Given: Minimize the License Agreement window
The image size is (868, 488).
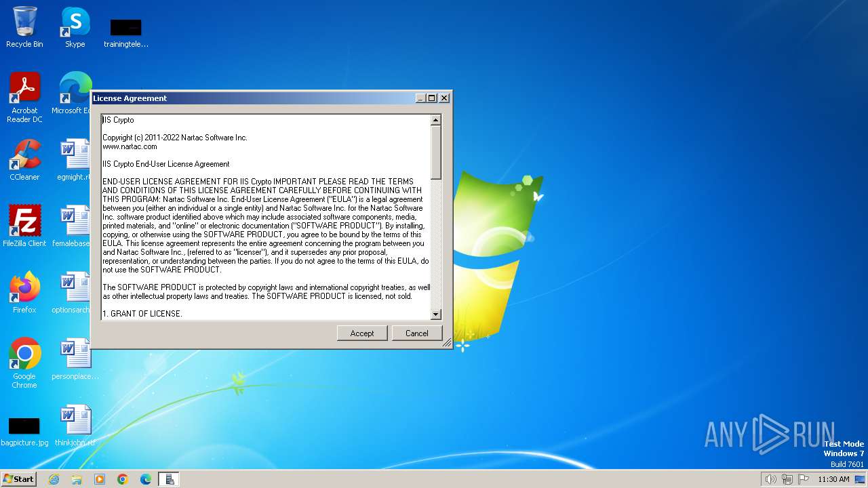Looking at the screenshot, I should (x=420, y=98).
